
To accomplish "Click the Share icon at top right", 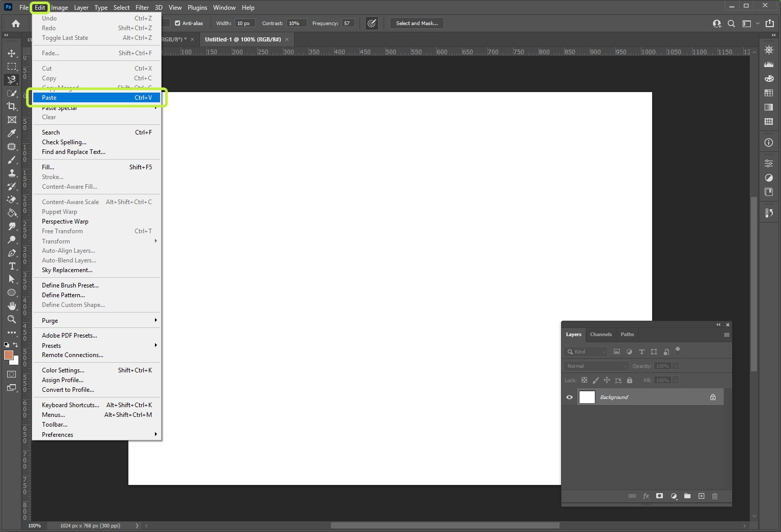I will tap(770, 24).
